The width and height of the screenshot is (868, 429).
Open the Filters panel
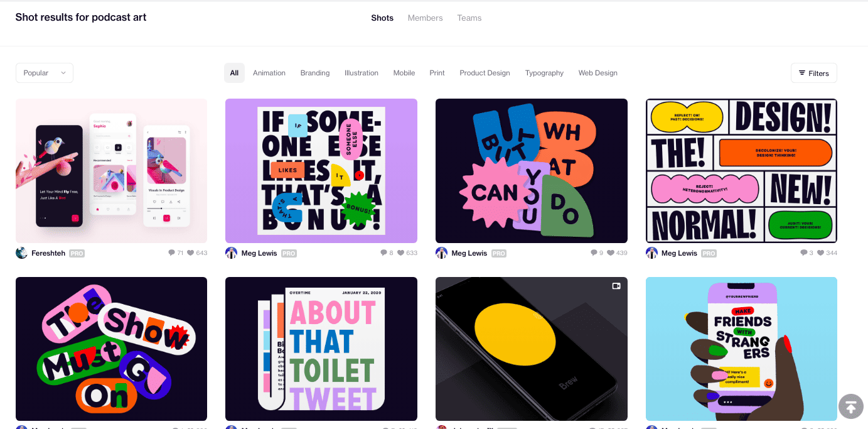click(x=813, y=73)
